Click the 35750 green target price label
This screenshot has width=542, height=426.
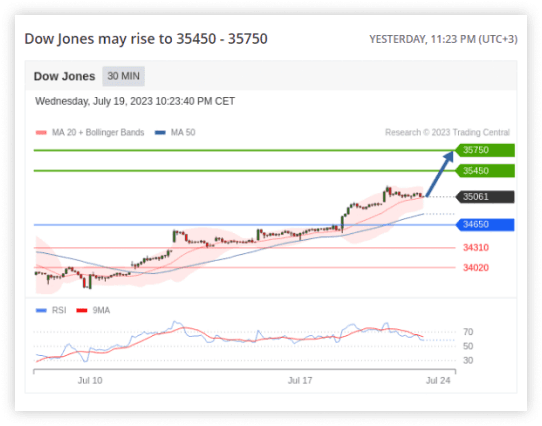(485, 150)
